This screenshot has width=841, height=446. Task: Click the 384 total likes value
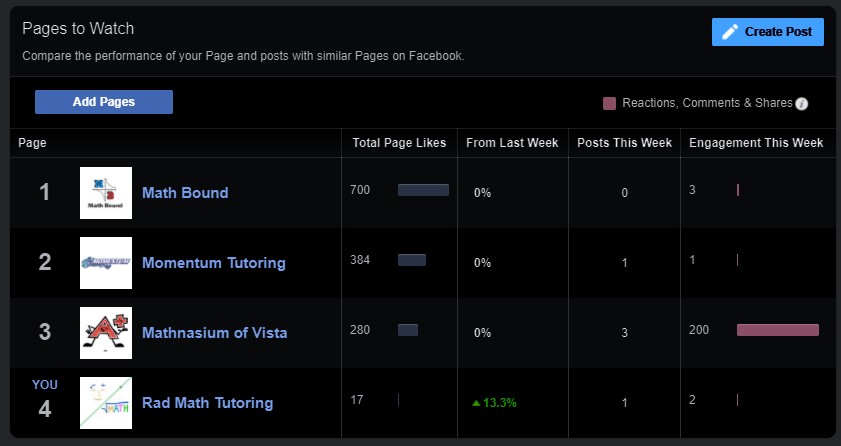[x=360, y=260]
